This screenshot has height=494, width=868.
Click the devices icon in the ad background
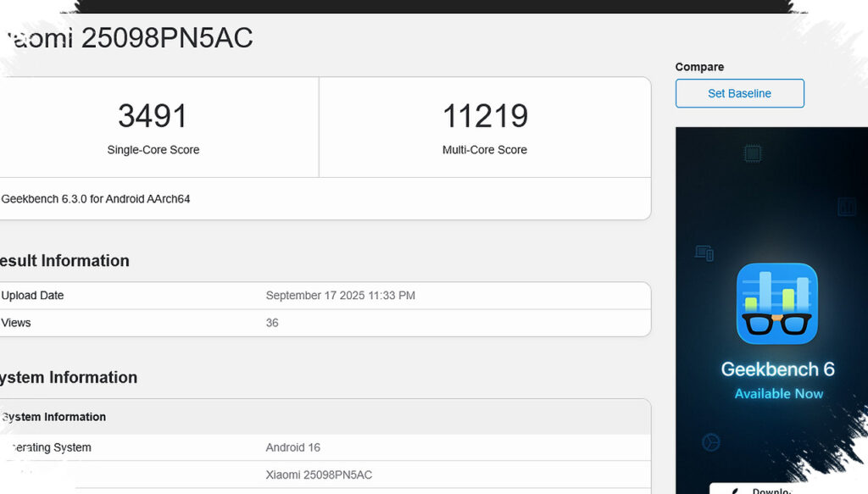[704, 253]
